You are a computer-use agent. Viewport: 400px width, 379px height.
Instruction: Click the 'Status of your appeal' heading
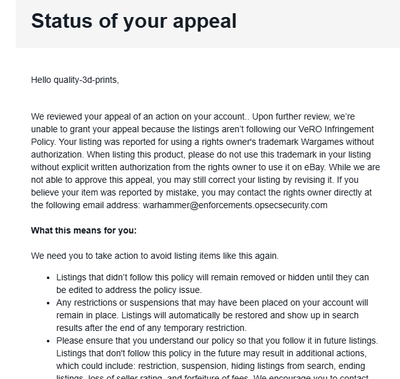(134, 21)
